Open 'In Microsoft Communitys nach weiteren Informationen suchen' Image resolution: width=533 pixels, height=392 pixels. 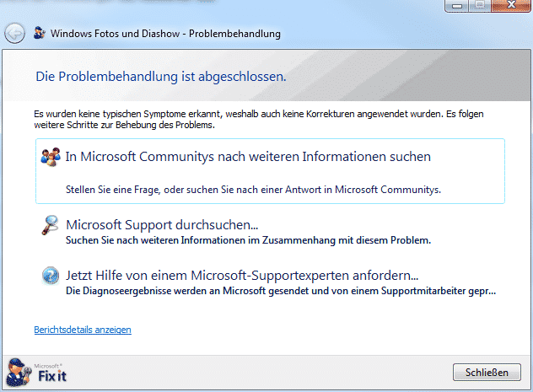click(x=270, y=171)
